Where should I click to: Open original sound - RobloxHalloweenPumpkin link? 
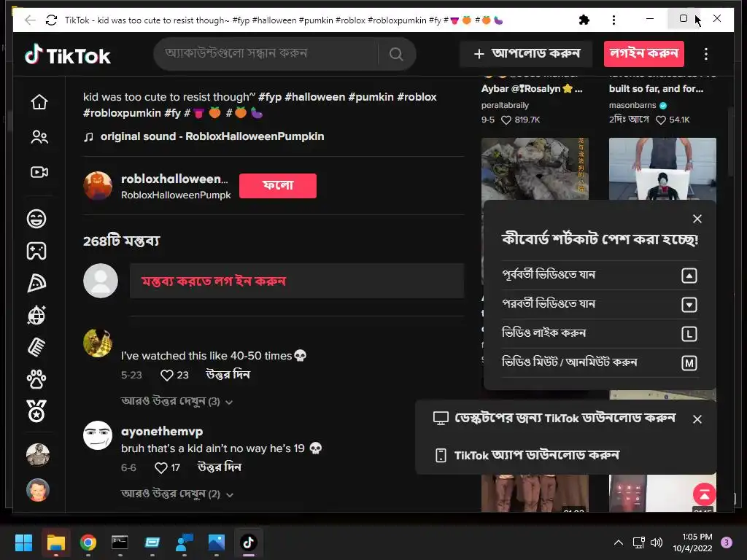tap(212, 136)
